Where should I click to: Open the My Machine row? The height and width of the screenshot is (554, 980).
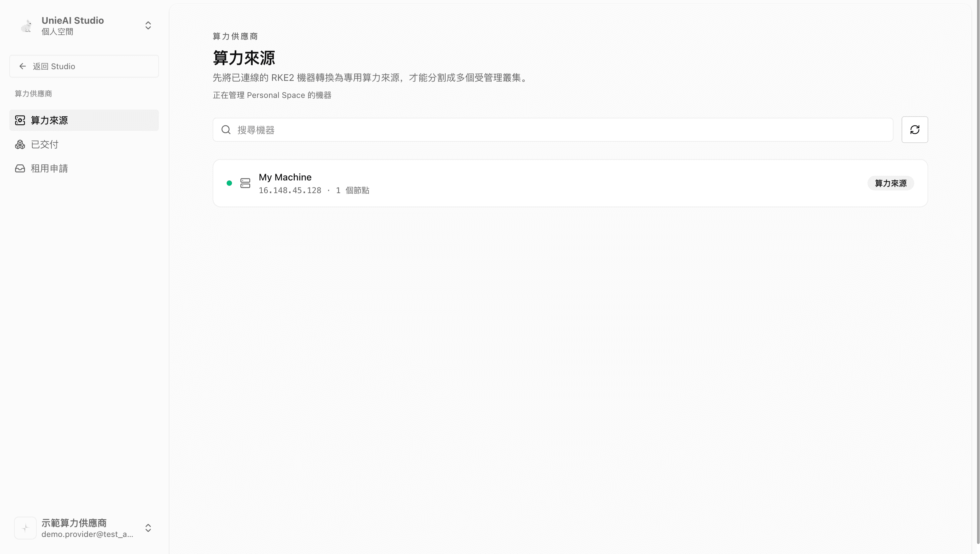pyautogui.click(x=570, y=183)
